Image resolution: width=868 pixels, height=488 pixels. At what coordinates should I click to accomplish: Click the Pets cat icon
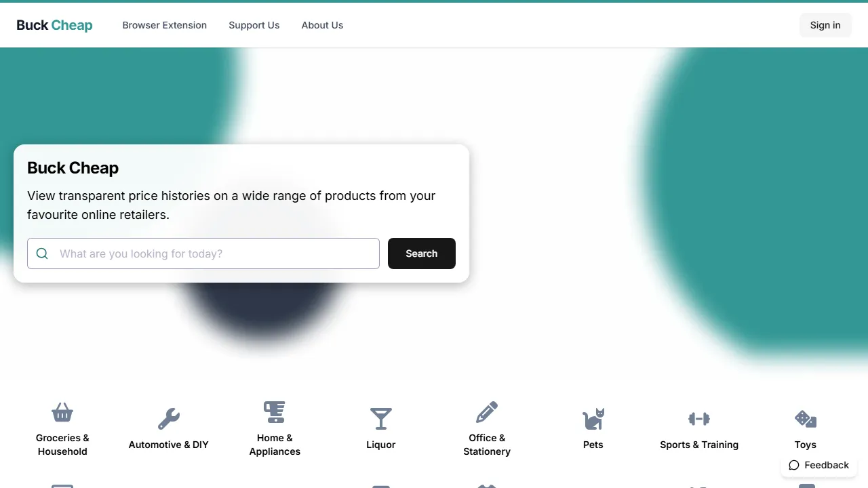click(x=593, y=418)
